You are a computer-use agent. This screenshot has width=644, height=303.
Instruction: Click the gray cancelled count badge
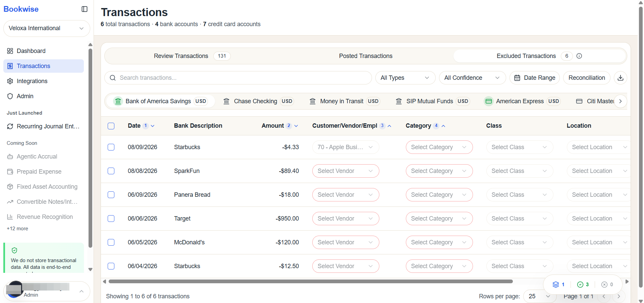pos(607,285)
